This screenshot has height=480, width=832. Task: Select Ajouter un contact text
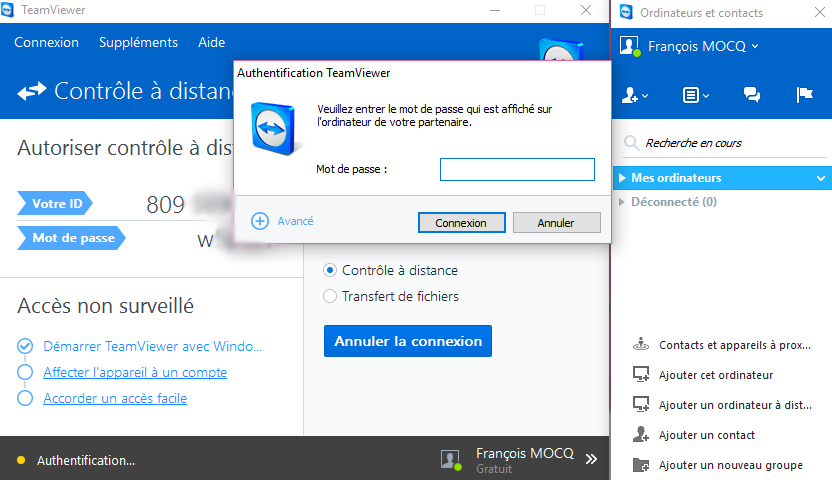pos(707,435)
